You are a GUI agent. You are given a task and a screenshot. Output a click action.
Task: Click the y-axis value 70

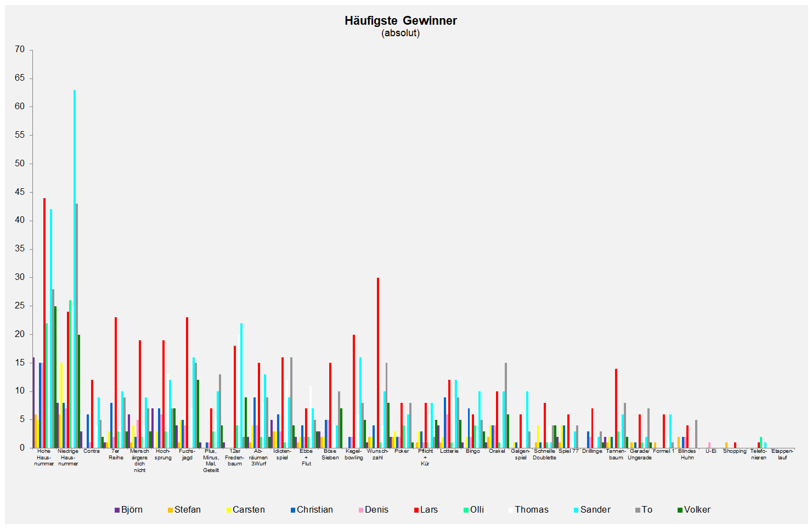pos(20,49)
